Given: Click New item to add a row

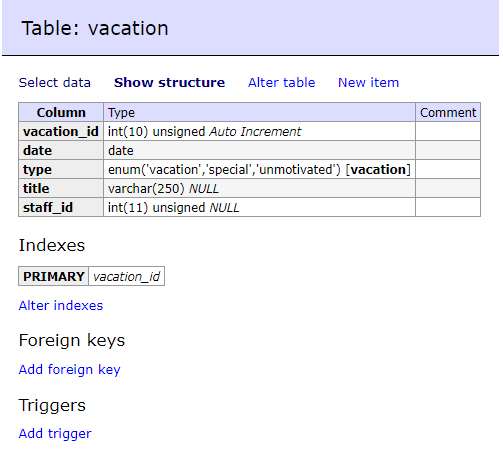Looking at the screenshot, I should point(368,82).
